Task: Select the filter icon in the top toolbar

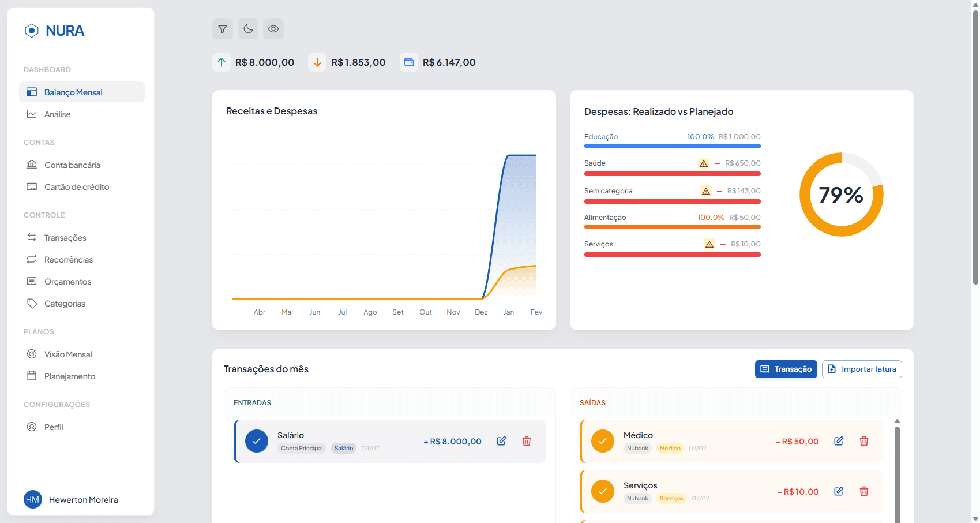Action: pos(223,29)
